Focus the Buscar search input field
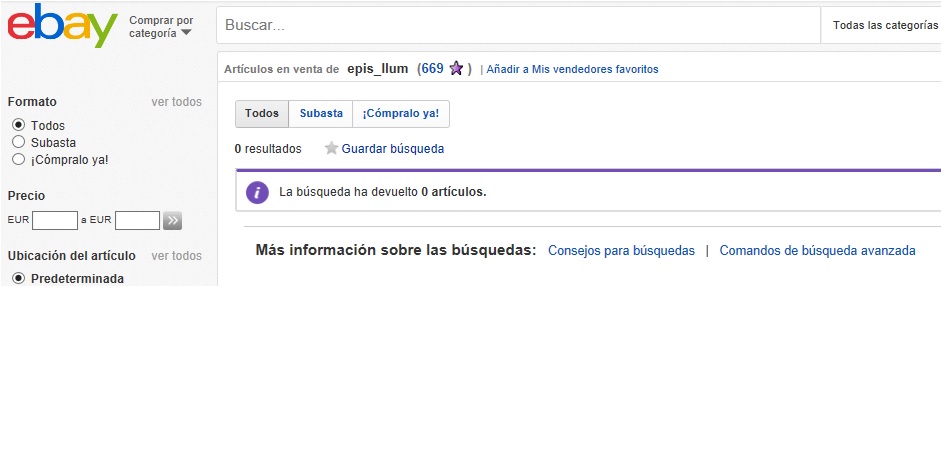The width and height of the screenshot is (942, 472). (x=518, y=25)
